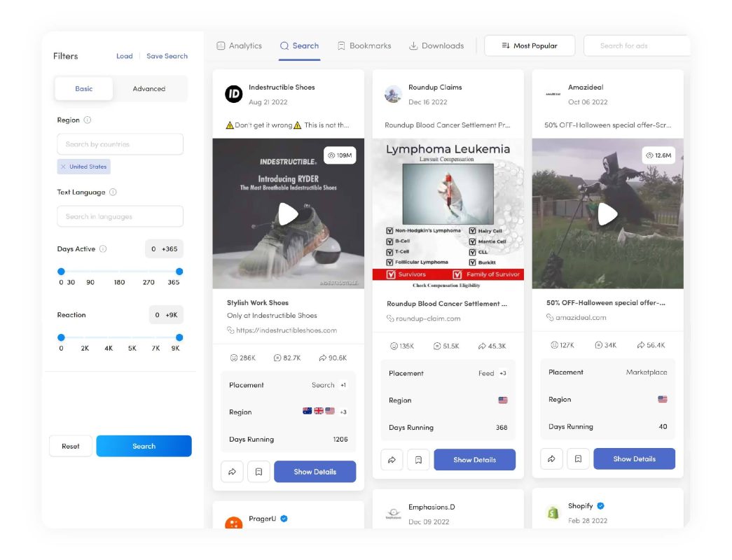Screen dimensions: 732x560
Task: Open the Bookmarks tab
Action: coord(364,45)
